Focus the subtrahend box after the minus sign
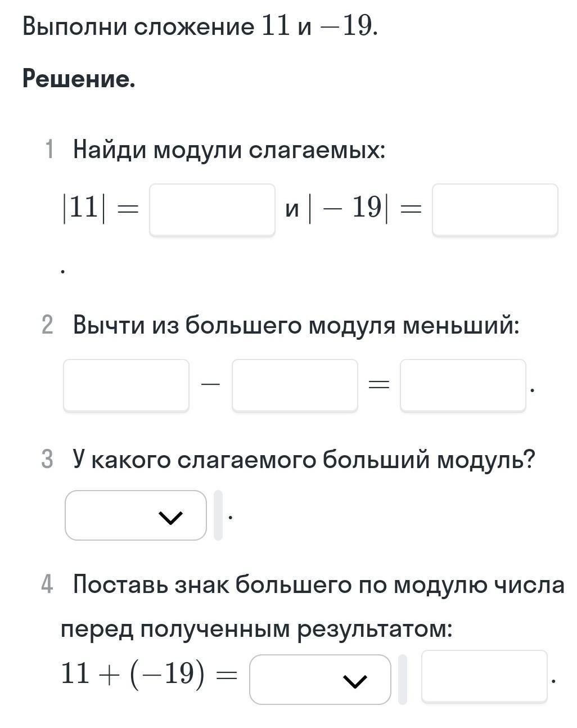Screen dimensions: 577x728 [295, 385]
